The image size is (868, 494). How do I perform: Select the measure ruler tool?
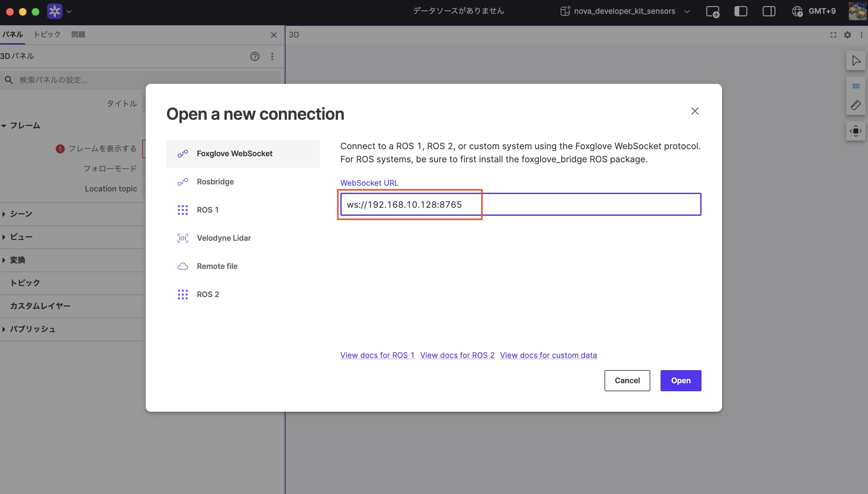pyautogui.click(x=856, y=105)
